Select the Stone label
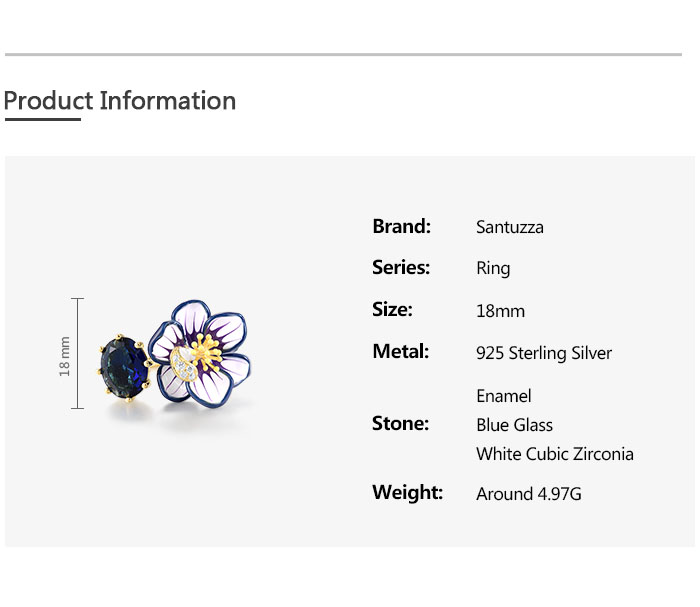This screenshot has height=607, width=700. (400, 424)
